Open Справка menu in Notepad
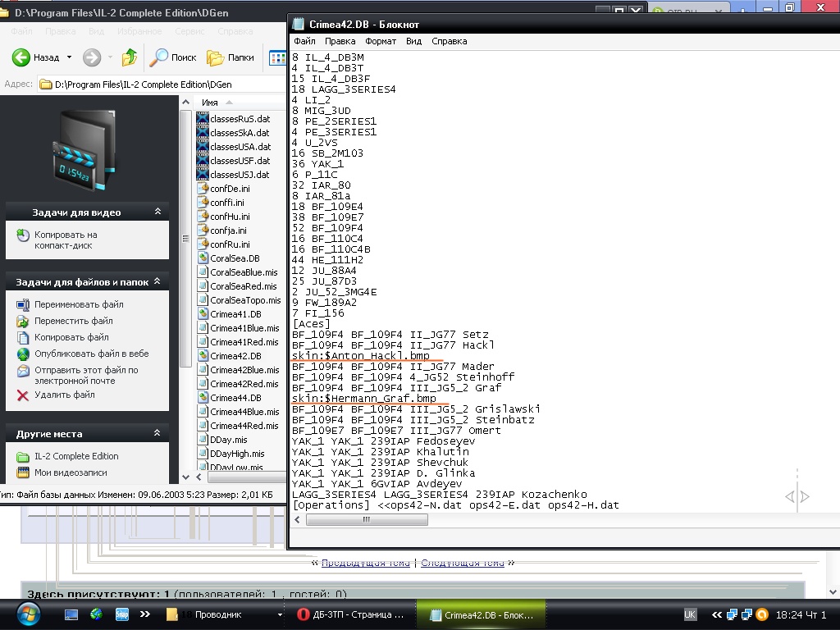The height and width of the screenshot is (630, 840). (x=449, y=41)
